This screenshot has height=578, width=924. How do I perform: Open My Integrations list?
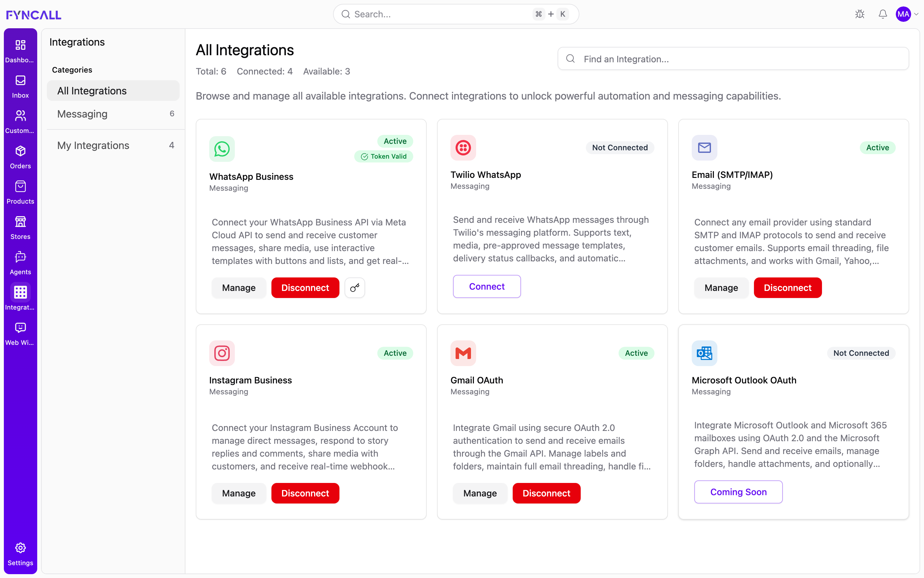click(x=113, y=145)
